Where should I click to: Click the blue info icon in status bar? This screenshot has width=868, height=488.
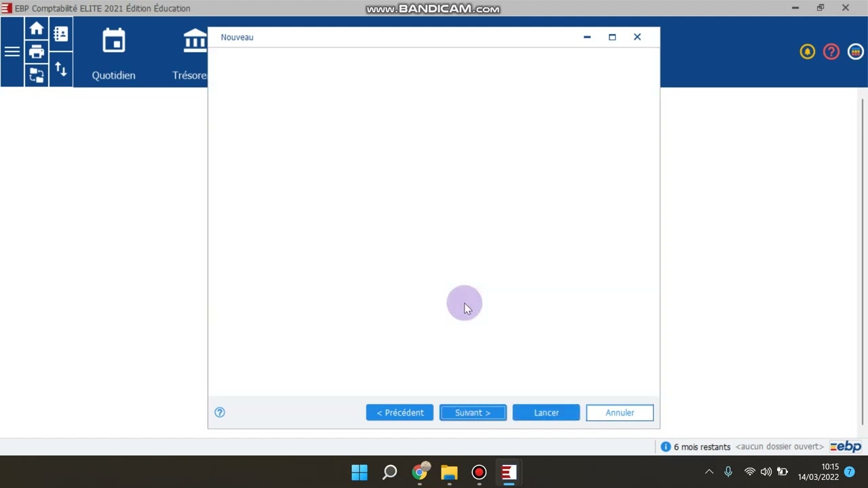666,447
